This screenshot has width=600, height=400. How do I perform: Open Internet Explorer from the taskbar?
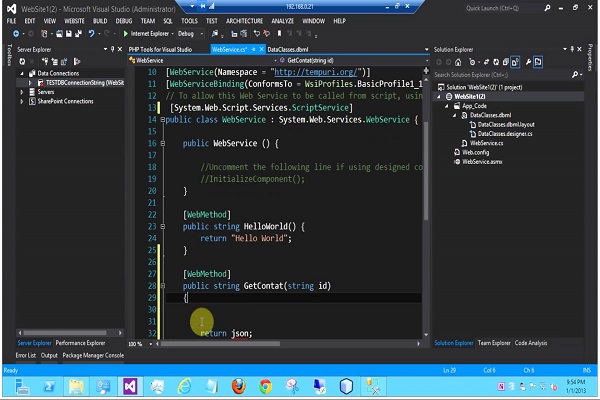tap(184, 386)
